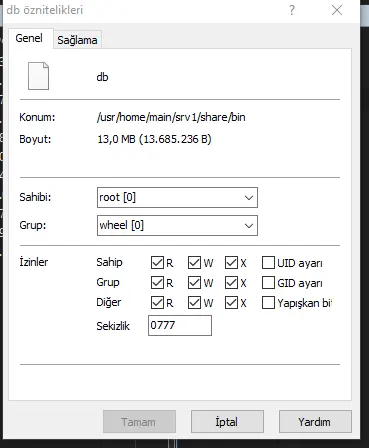This screenshot has width=369, height=448.
Task: Enable the GID ayarı checkbox
Action: [x=268, y=283]
